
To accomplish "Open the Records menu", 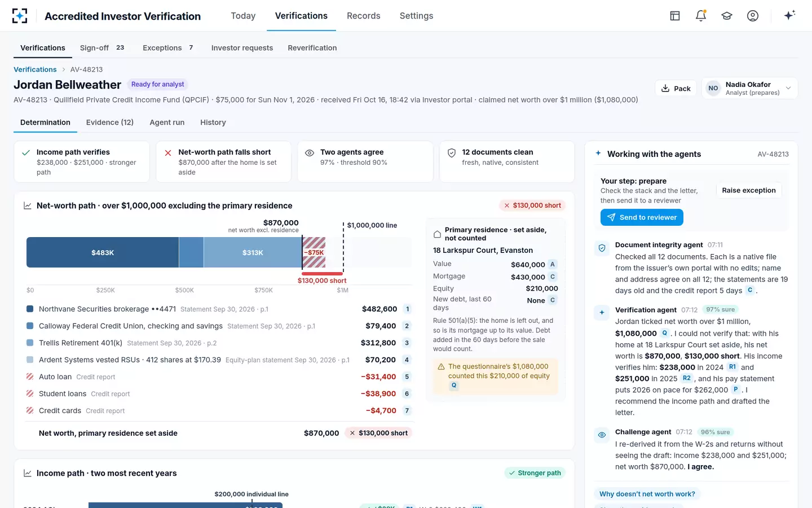I will [364, 16].
